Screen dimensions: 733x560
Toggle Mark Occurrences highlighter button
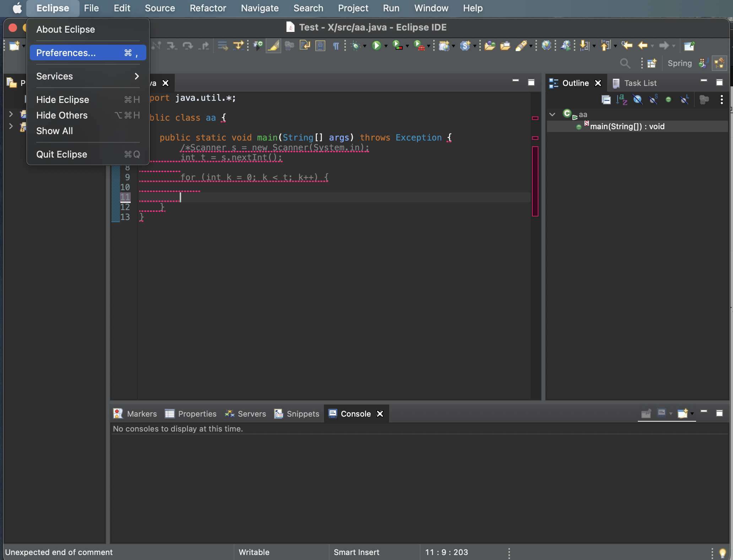[x=273, y=45]
